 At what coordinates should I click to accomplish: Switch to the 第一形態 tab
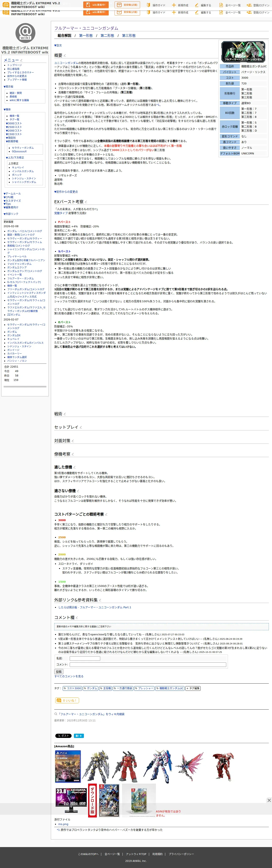tap(86, 36)
